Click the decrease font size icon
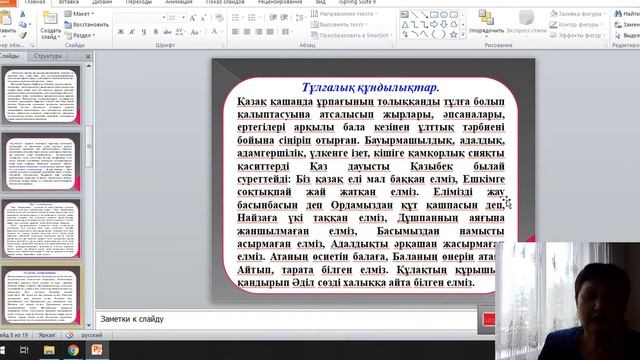Viewport: 640px width, 360px height. [204, 18]
